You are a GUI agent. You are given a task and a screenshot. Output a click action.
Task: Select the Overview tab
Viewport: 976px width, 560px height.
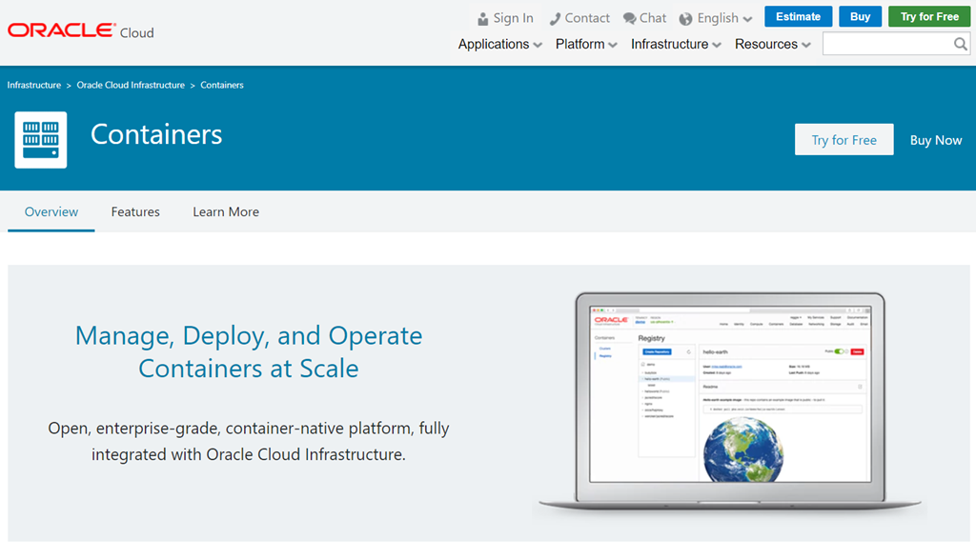(51, 211)
